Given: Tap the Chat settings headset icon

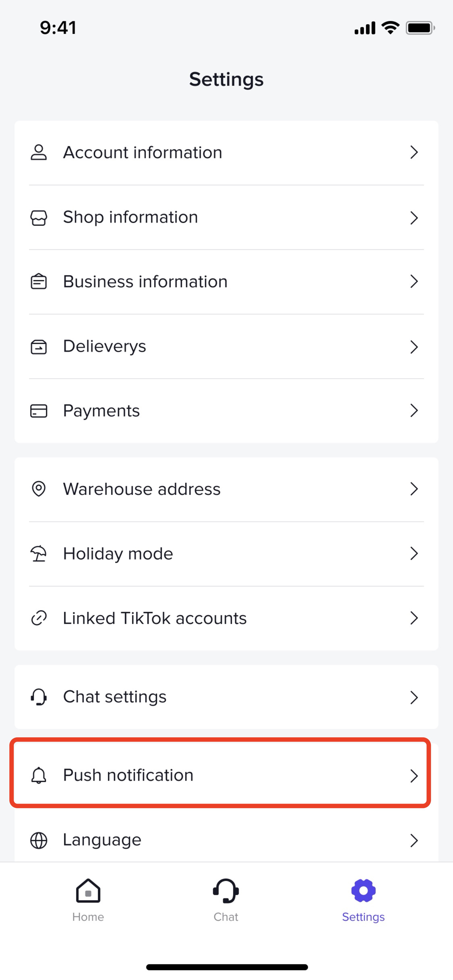Looking at the screenshot, I should tap(39, 697).
